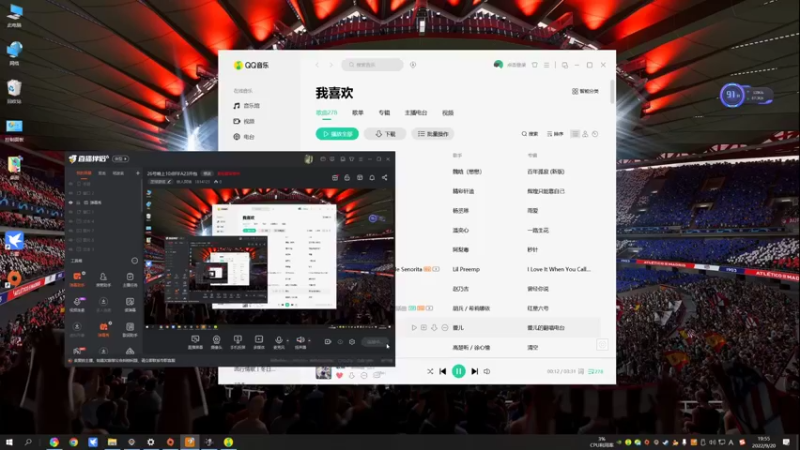
Task: Add a new scene with plus icon
Action: [x=138, y=173]
